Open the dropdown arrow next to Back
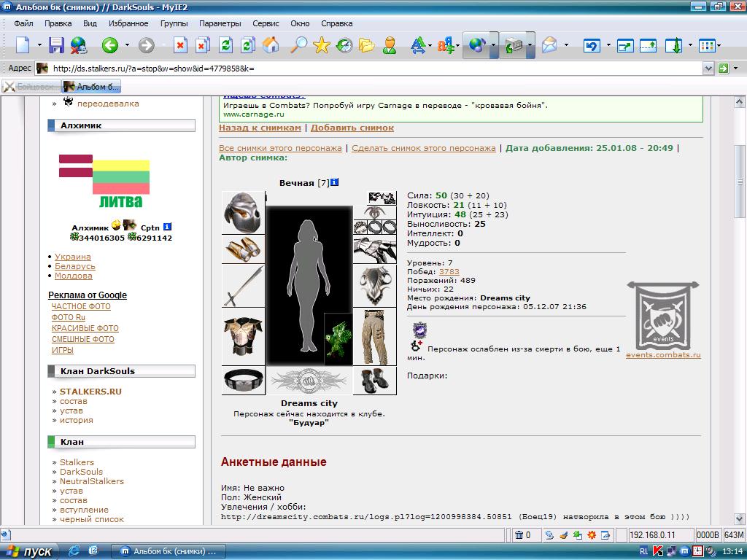This screenshot has width=747, height=560. [127, 45]
